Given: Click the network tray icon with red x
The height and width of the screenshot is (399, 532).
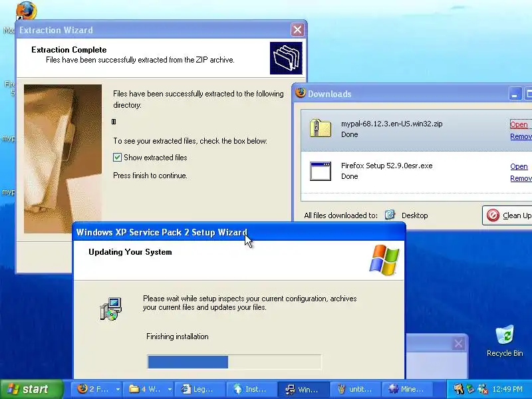Looking at the screenshot, I should (482, 389).
